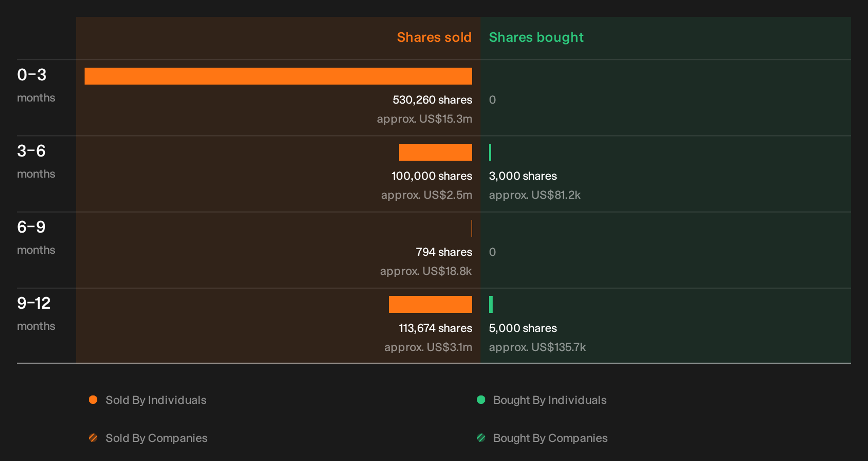Click the 0-3 months row label
The height and width of the screenshot is (461, 868).
pos(36,86)
